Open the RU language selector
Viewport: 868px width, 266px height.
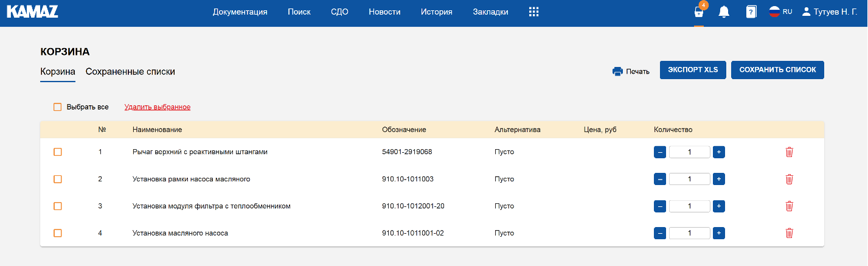coord(780,12)
